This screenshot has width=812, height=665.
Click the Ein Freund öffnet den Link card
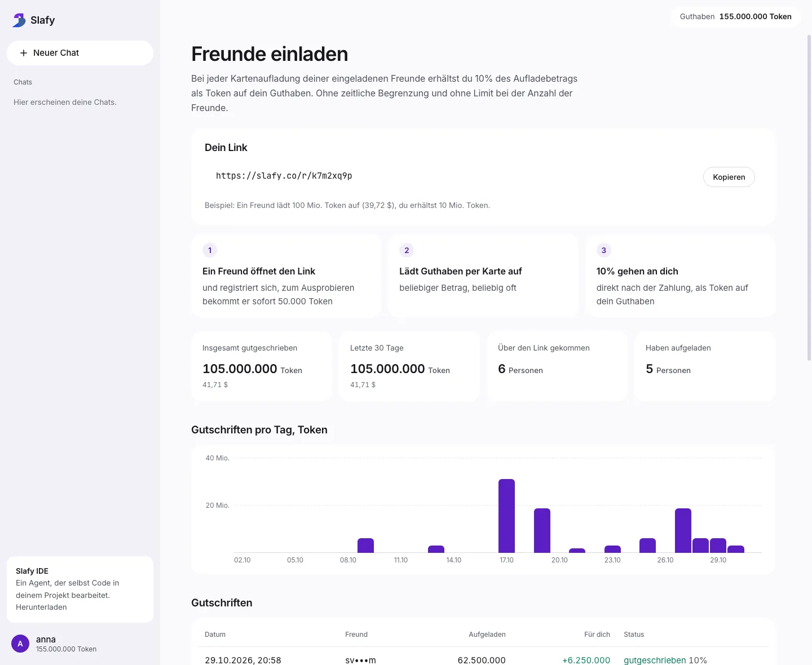coord(286,276)
